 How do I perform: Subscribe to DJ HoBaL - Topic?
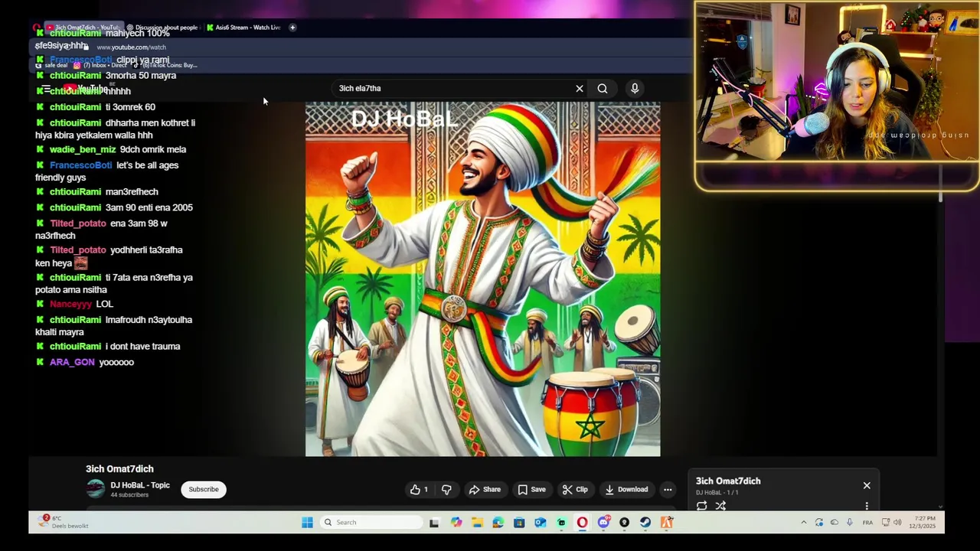pos(204,489)
